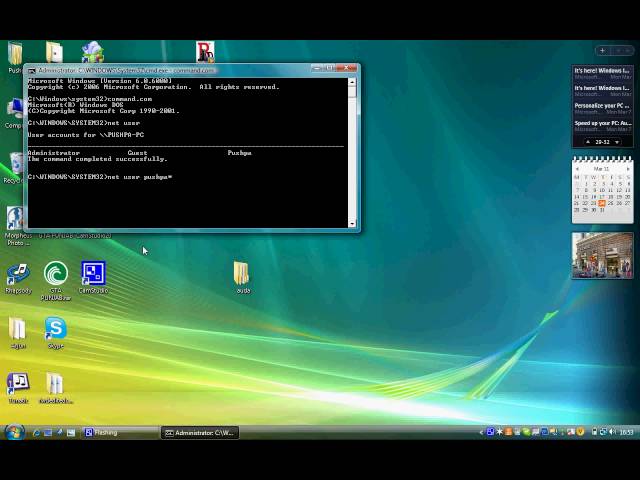The image size is (640, 480).
Task: Launch Internet Explorer from Quick Launch
Action: click(36, 432)
